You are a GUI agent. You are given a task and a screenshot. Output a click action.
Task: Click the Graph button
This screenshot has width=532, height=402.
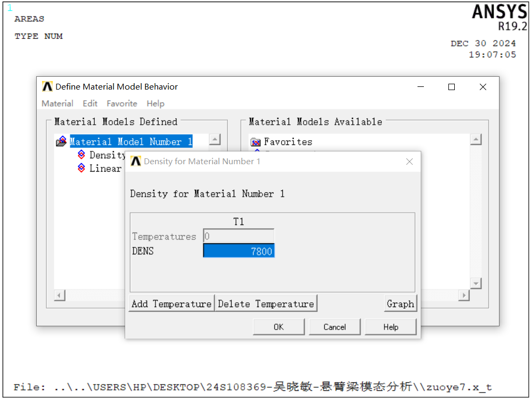point(400,303)
